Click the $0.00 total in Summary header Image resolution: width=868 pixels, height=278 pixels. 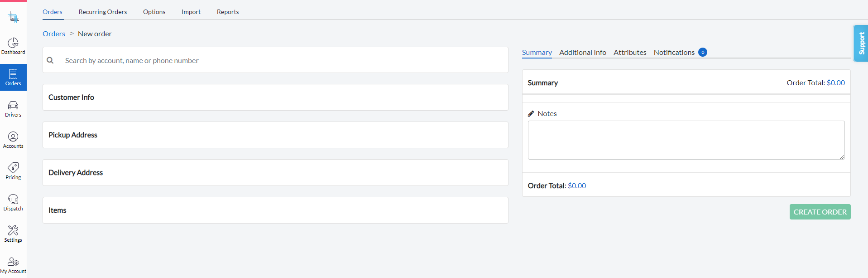tap(836, 83)
